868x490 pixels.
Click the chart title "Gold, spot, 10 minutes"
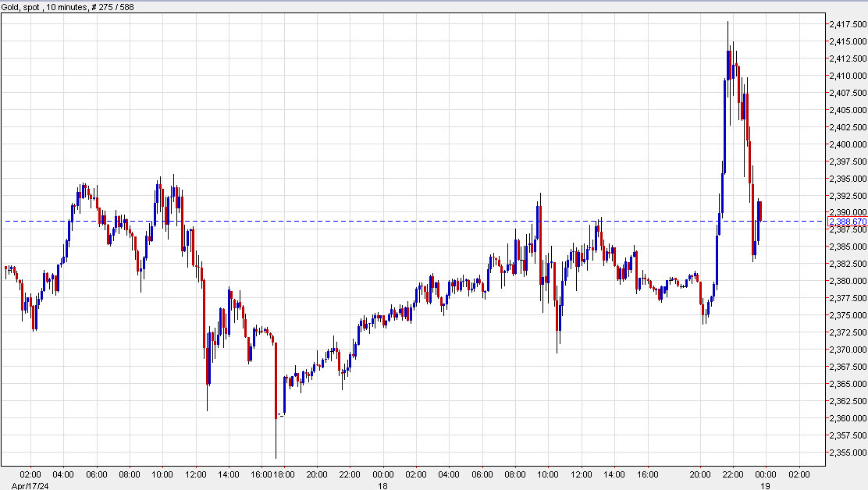[x=43, y=5]
